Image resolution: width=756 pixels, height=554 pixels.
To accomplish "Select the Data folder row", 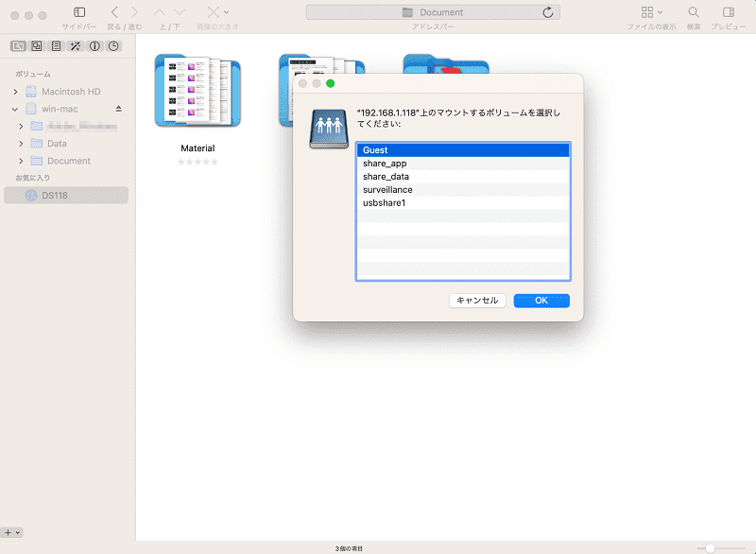I will pos(66,144).
